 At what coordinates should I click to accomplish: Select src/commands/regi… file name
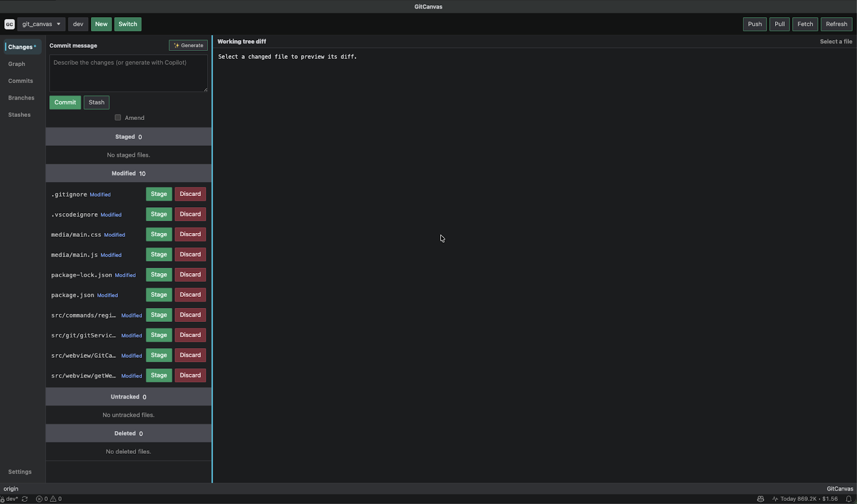84,315
